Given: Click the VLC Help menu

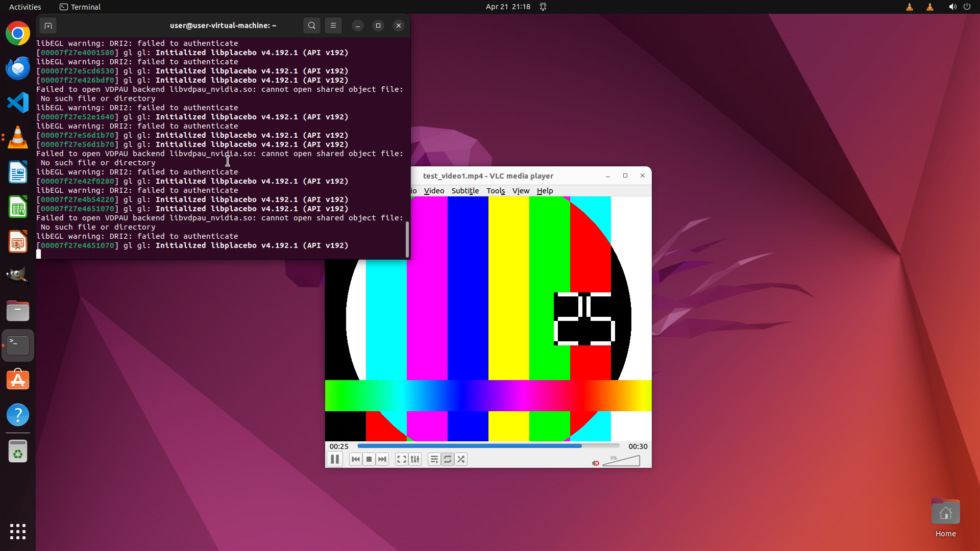Looking at the screenshot, I should pos(545,191).
